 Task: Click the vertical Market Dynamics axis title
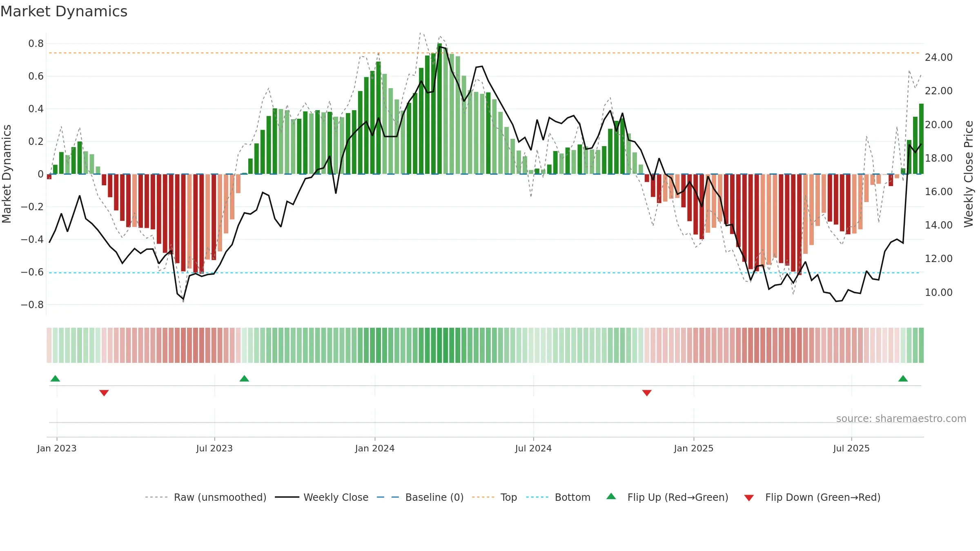pos(7,174)
